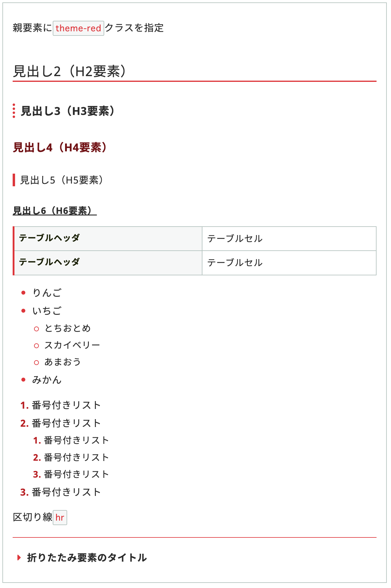Click the red bullet next to りんご
Viewport: 391px width, 588px height.
click(x=23, y=293)
